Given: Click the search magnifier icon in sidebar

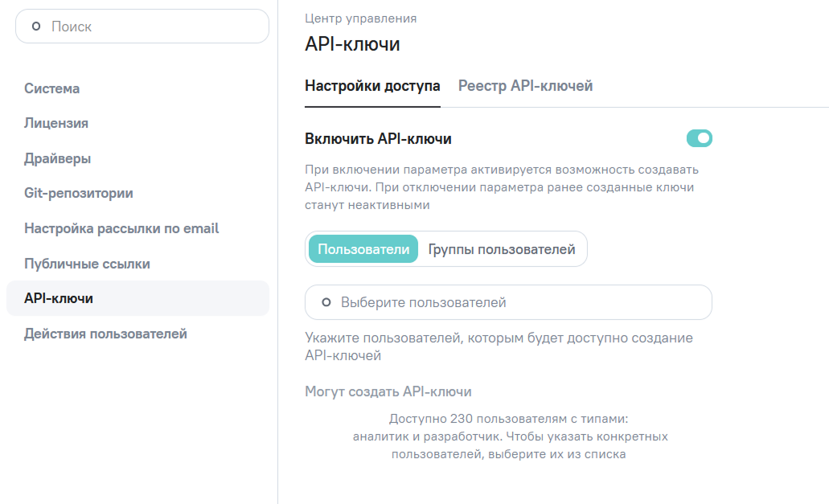Looking at the screenshot, I should point(36,27).
